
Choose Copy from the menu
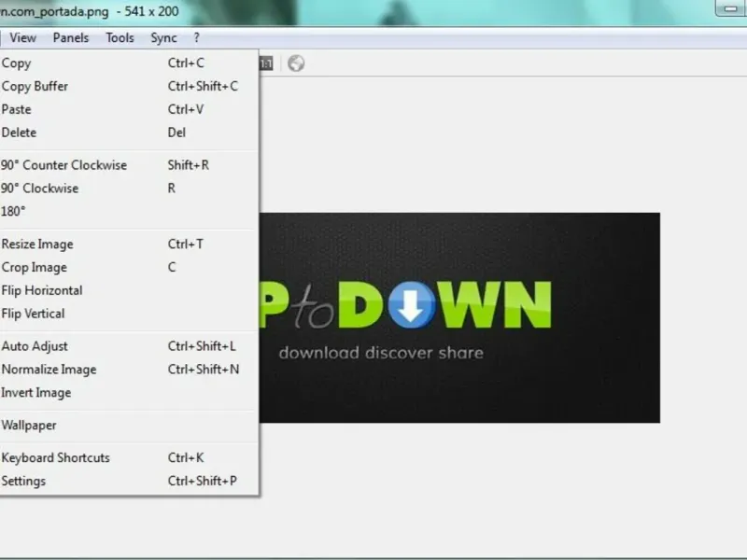[129, 63]
